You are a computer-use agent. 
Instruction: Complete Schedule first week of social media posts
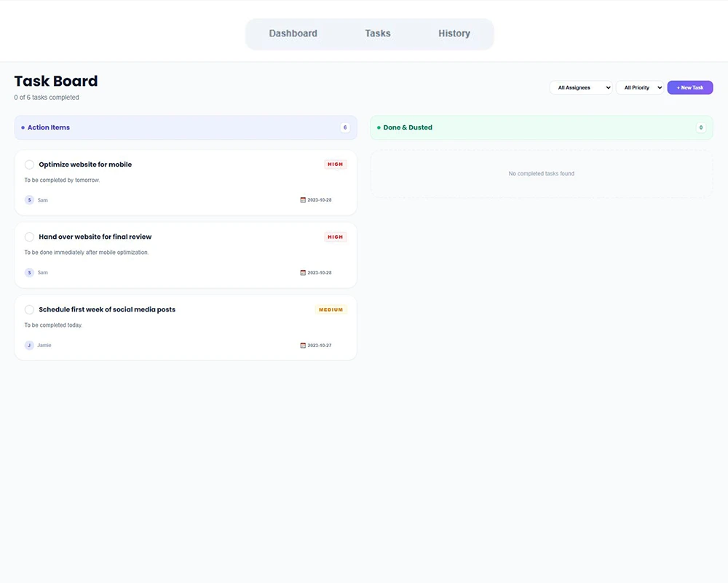click(x=29, y=310)
